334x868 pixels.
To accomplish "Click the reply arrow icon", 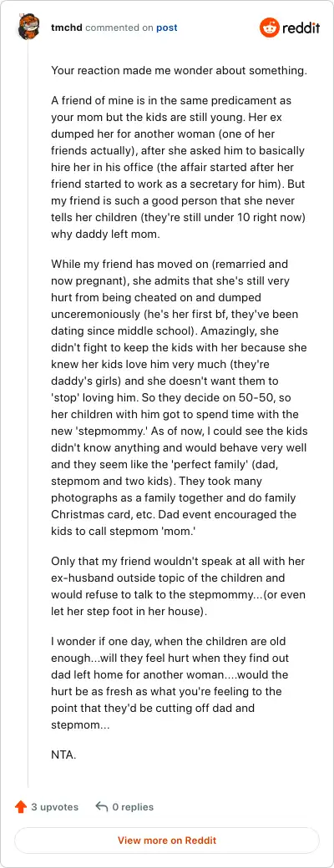I will coord(101,806).
